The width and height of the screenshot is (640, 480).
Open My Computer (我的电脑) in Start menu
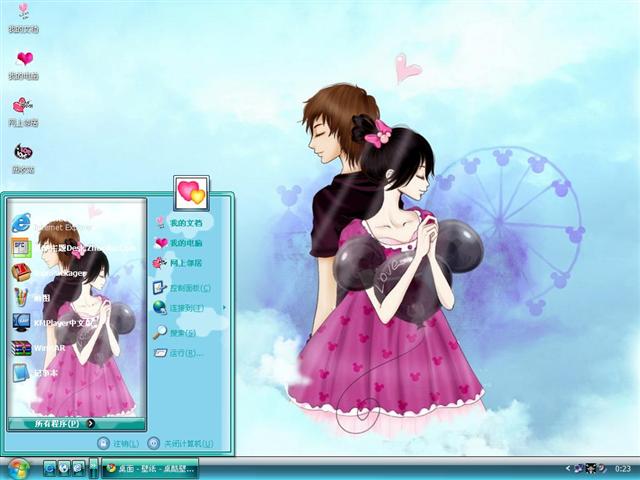[x=178, y=243]
